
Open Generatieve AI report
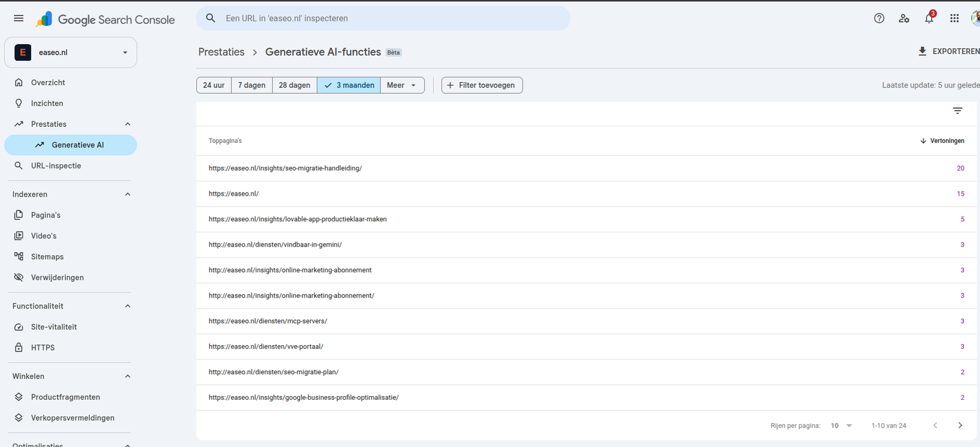click(70, 145)
